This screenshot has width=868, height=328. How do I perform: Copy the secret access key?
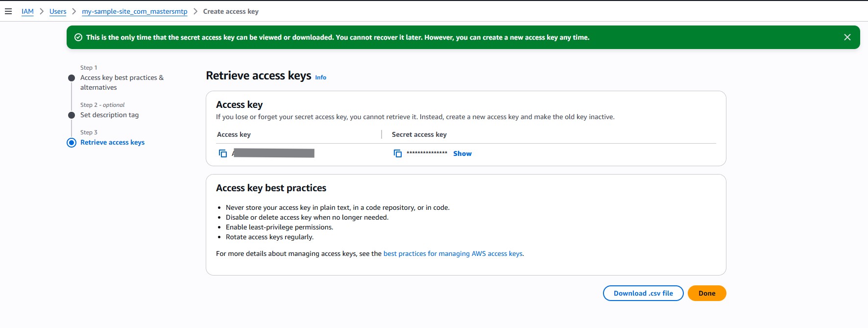point(398,153)
